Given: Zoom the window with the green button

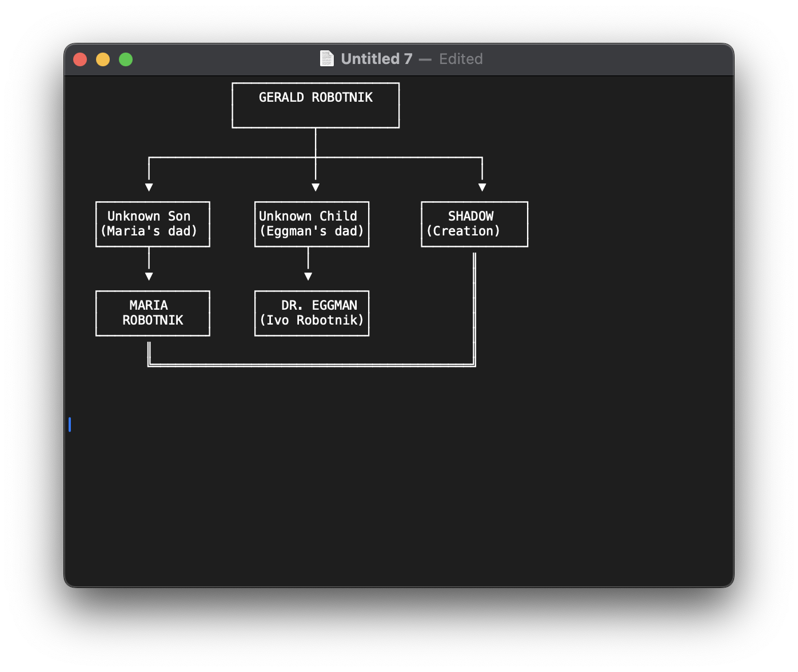Looking at the screenshot, I should [x=126, y=59].
